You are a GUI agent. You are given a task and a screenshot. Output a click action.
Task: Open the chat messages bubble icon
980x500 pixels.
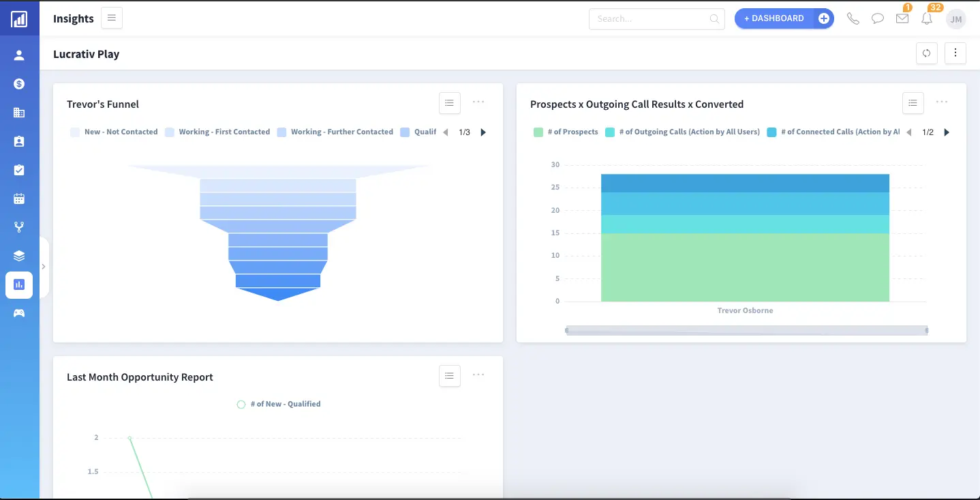[x=878, y=18]
